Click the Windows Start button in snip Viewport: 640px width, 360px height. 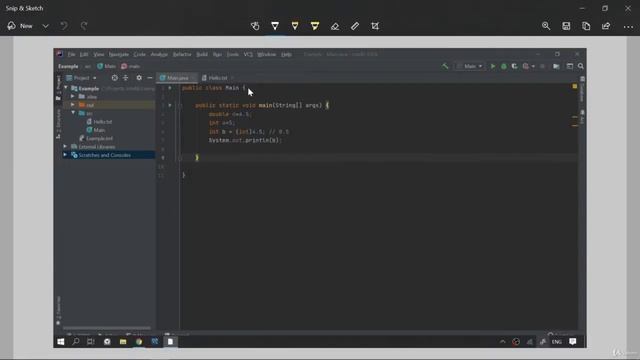click(x=61, y=342)
